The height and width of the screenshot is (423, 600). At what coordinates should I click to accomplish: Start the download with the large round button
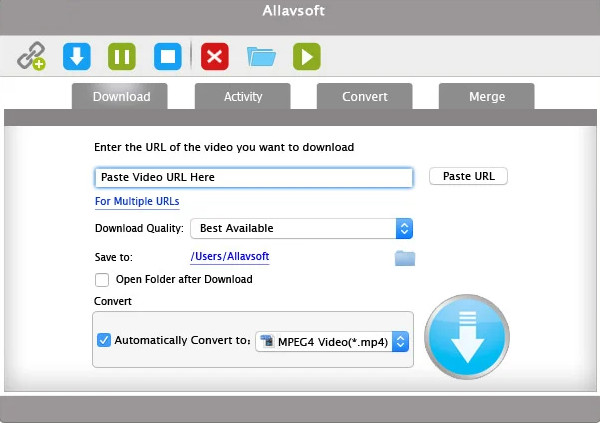(467, 336)
